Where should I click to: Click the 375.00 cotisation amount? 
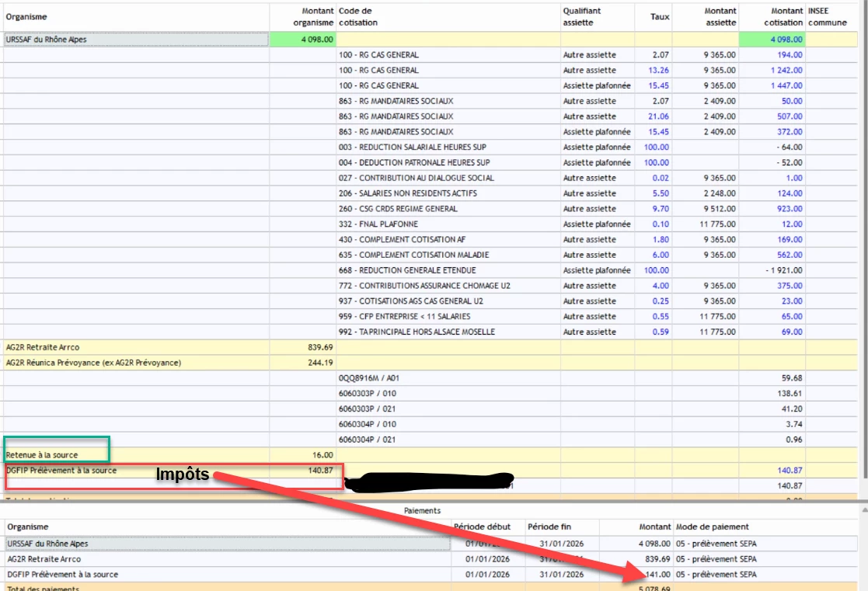790,286
